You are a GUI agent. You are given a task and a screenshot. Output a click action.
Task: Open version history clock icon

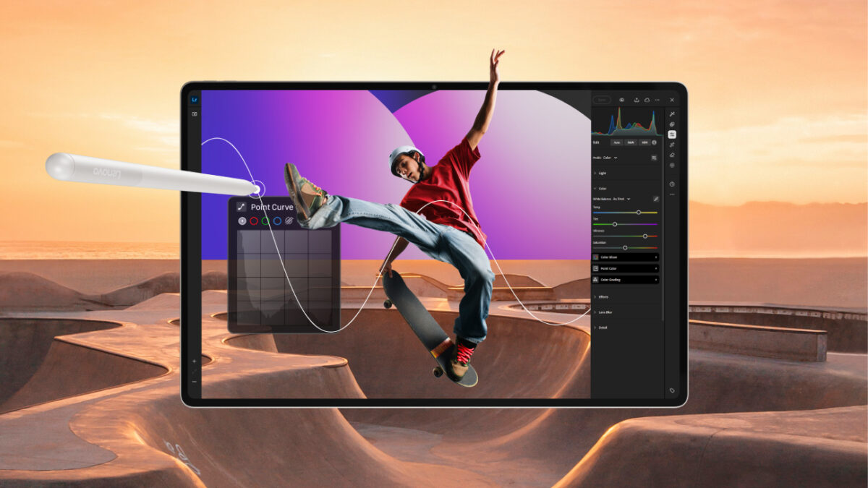pos(672,184)
